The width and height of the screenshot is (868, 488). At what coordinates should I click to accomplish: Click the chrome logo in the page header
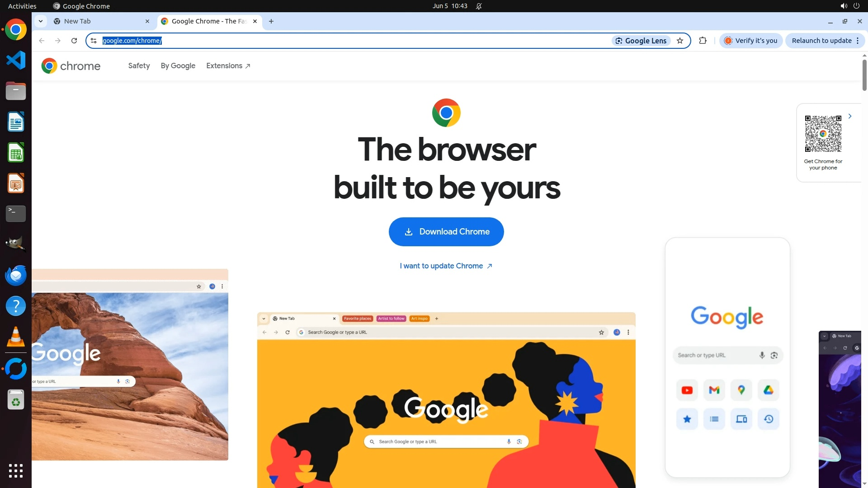point(71,66)
